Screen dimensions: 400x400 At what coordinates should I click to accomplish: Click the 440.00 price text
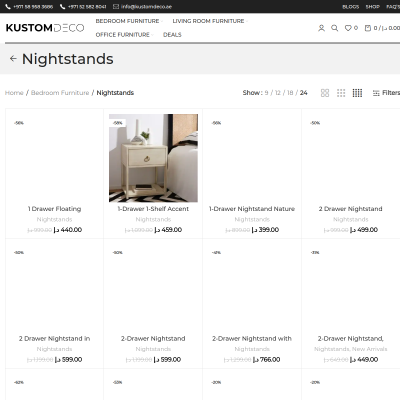pos(68,230)
